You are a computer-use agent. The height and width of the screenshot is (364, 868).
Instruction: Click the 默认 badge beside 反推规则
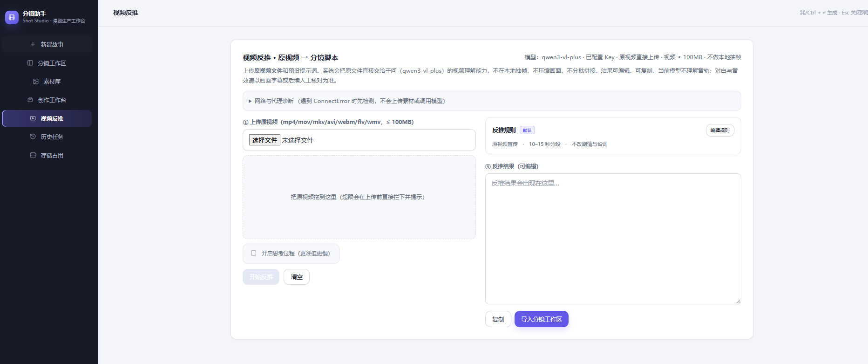coord(527,130)
